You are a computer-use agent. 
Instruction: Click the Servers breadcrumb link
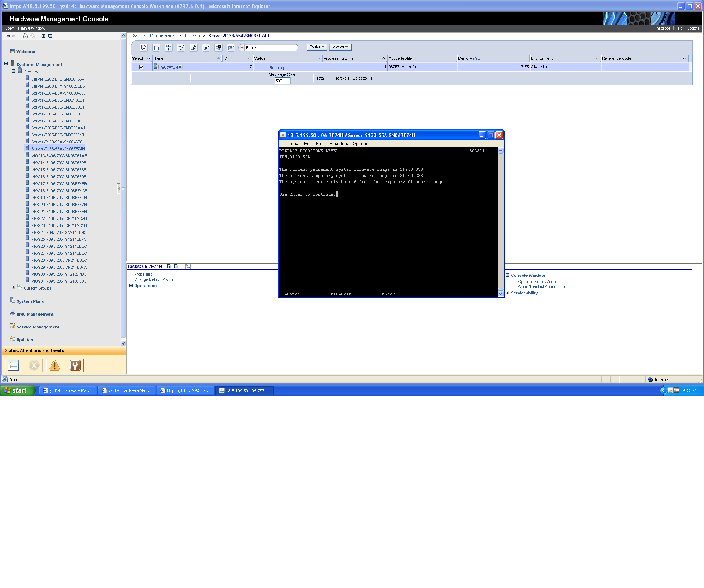[x=192, y=36]
